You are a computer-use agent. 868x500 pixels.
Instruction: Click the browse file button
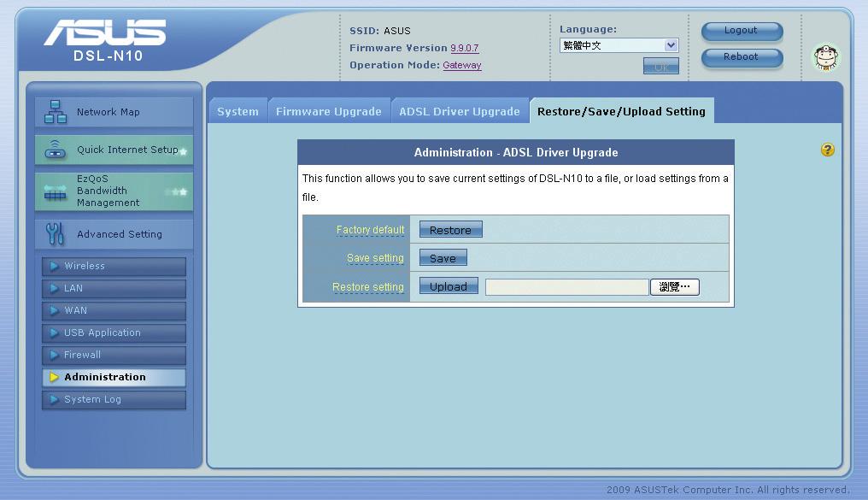pyautogui.click(x=675, y=287)
